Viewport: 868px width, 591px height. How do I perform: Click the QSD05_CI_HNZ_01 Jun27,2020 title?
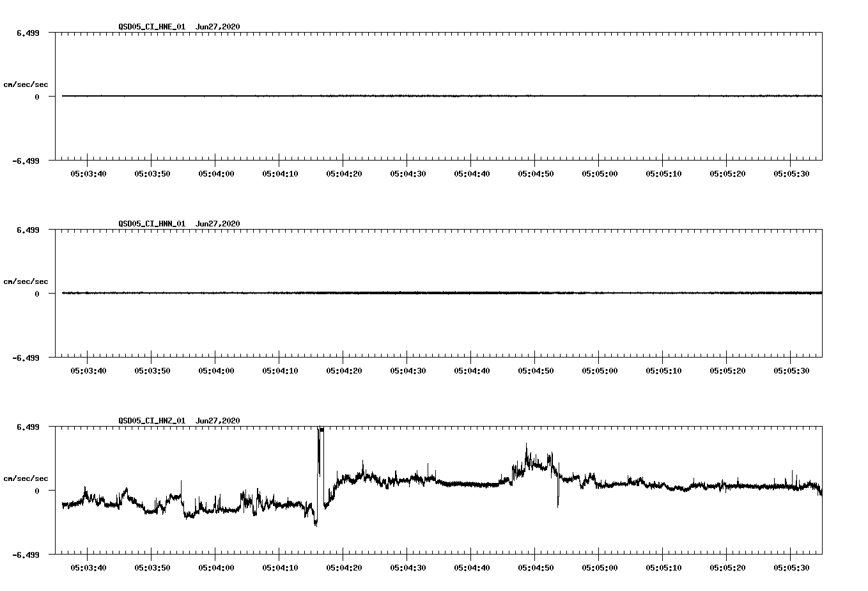point(179,421)
